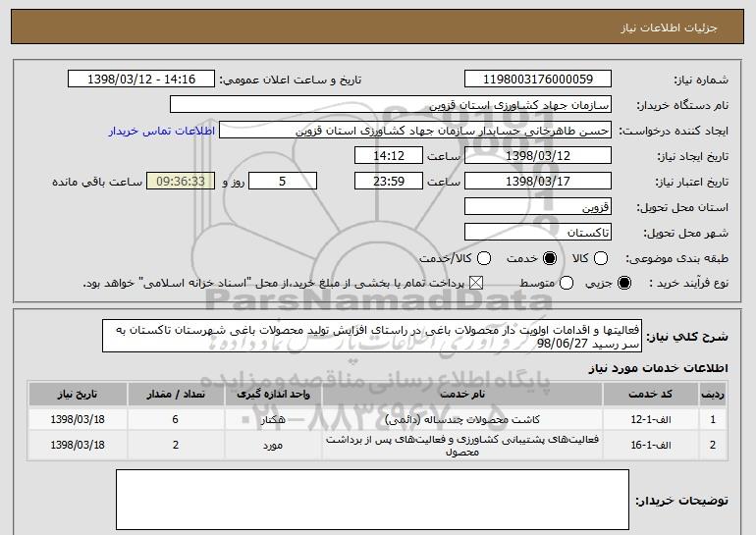Click validity time field 23:59
756x535 pixels.
click(x=389, y=182)
